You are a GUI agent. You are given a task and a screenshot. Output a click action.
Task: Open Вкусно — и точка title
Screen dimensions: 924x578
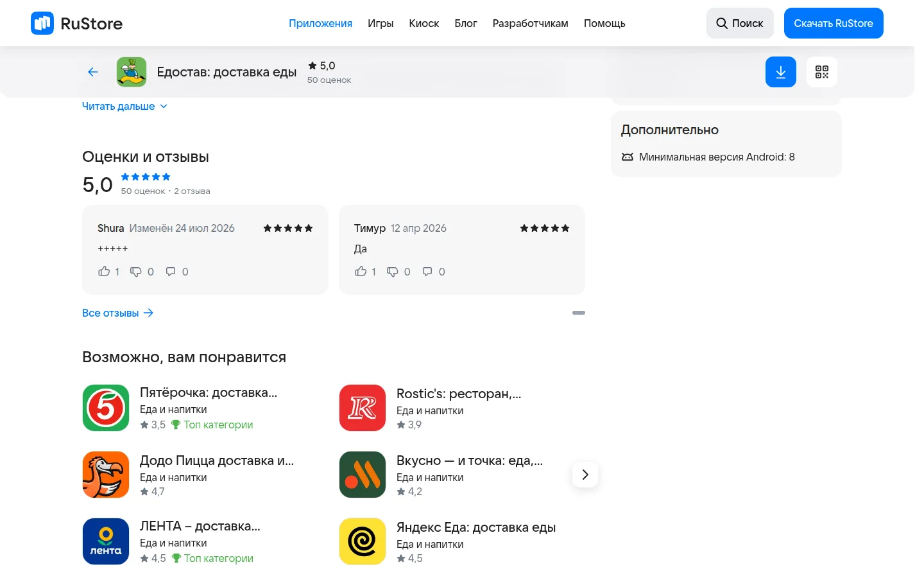[x=470, y=460]
